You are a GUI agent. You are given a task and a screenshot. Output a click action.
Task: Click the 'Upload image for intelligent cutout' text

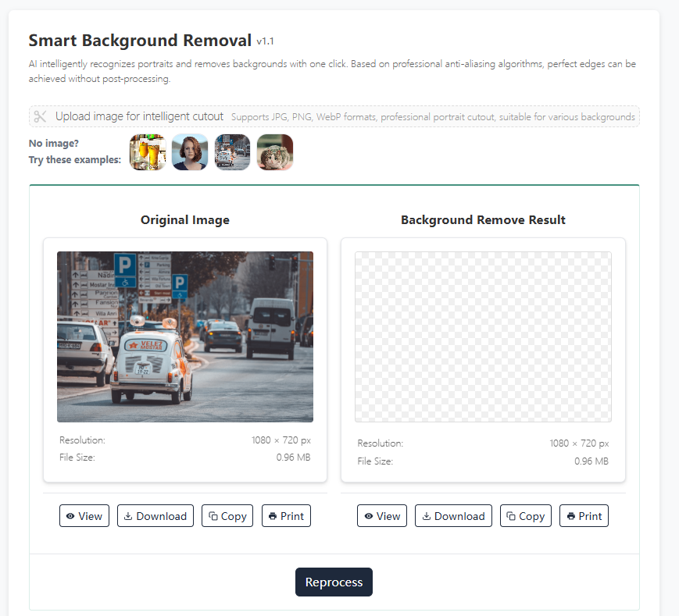tap(139, 116)
